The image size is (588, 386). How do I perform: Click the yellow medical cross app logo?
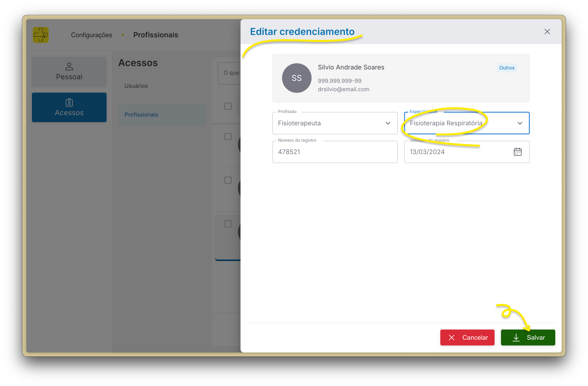pos(41,35)
